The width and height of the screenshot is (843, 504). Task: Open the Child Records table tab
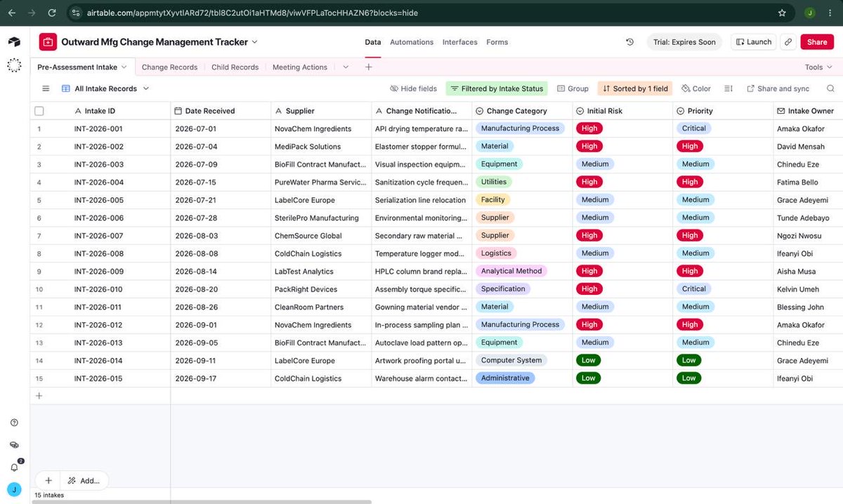click(235, 67)
